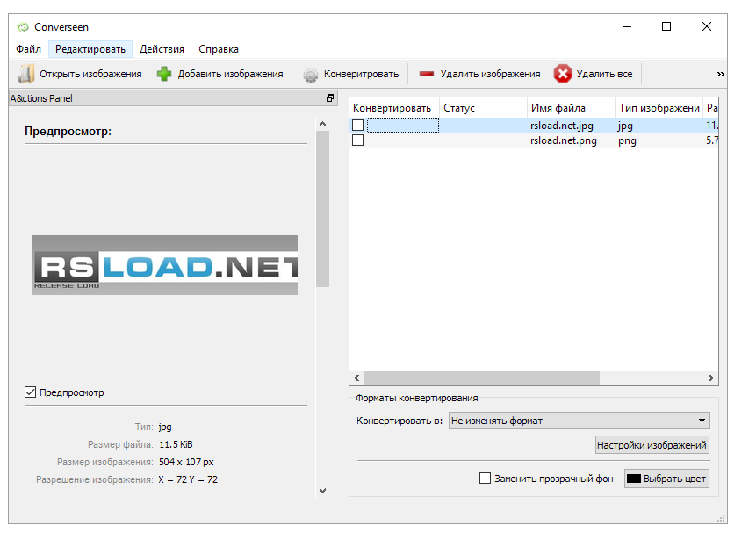This screenshot has height=540, width=756.
Task: Delete all images with the red X icon
Action: (563, 74)
